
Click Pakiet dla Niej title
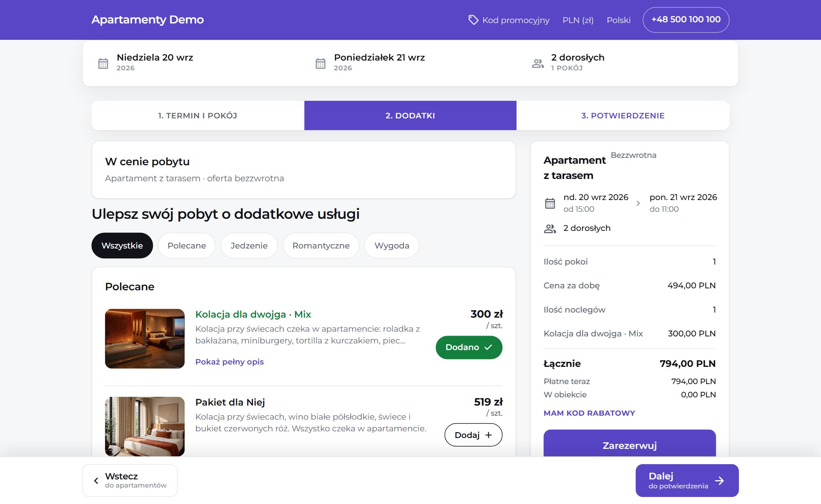[x=230, y=402]
